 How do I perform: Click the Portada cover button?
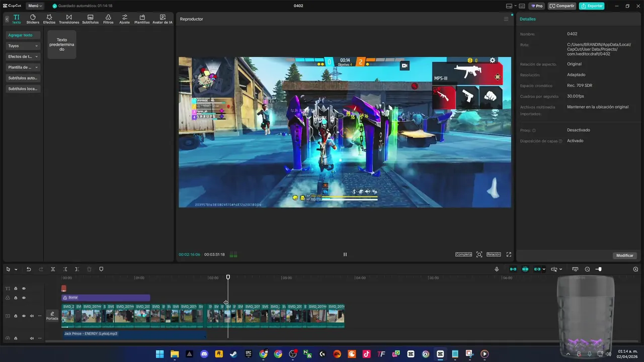[x=52, y=316]
